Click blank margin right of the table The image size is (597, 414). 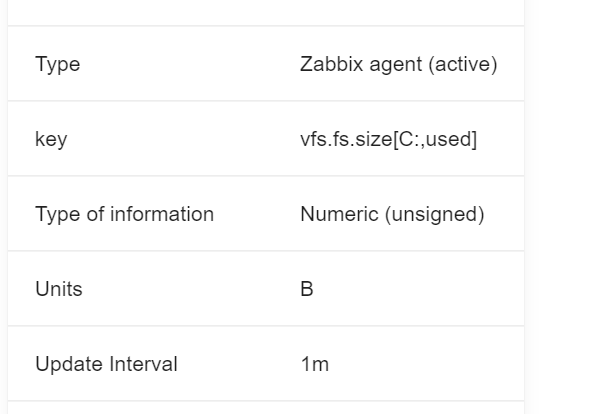(x=560, y=207)
